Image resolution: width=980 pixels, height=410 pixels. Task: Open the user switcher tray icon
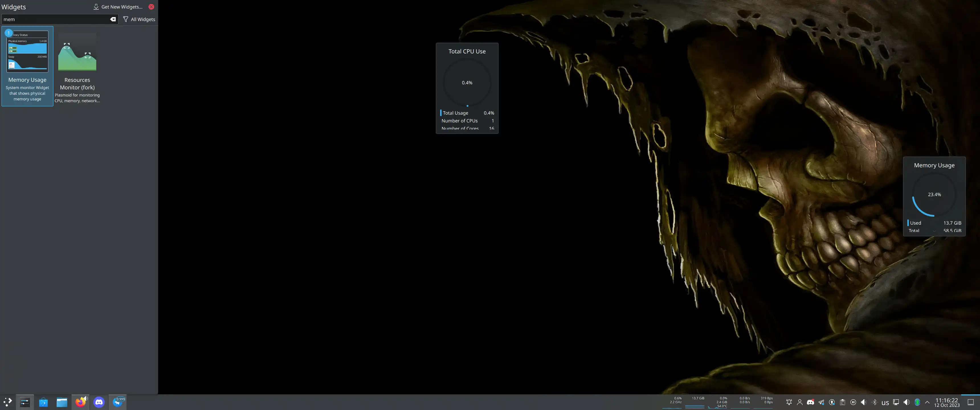click(800, 402)
